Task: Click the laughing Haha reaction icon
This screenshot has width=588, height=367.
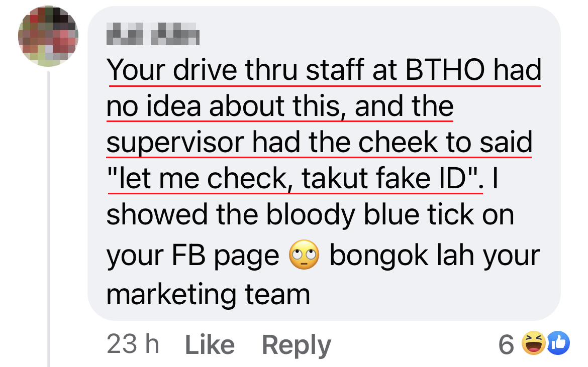Action: coord(534,343)
